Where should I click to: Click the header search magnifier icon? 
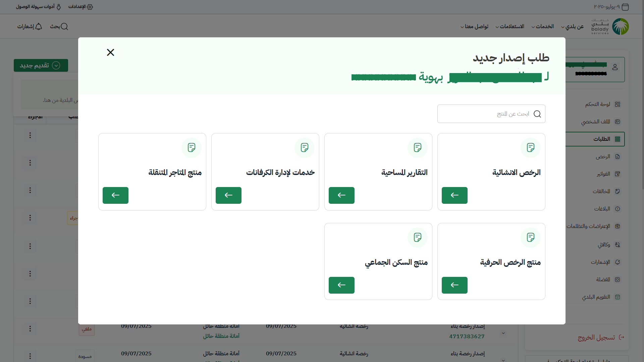click(64, 26)
